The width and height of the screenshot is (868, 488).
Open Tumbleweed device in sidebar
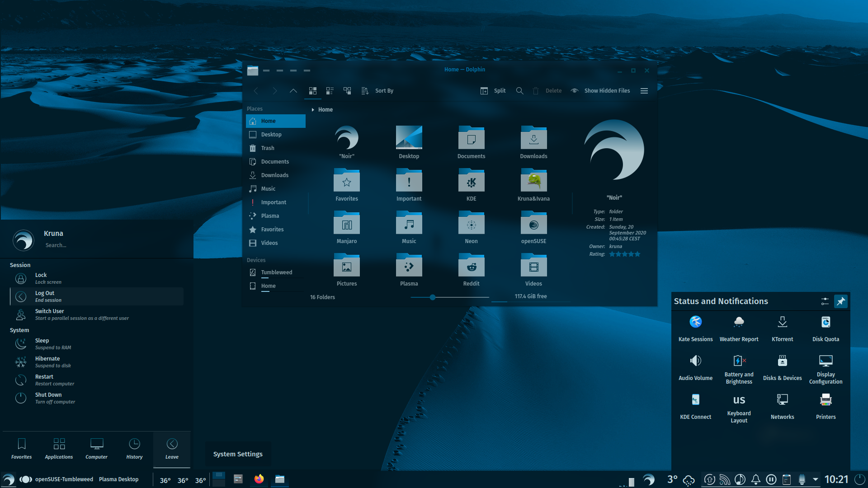point(276,272)
